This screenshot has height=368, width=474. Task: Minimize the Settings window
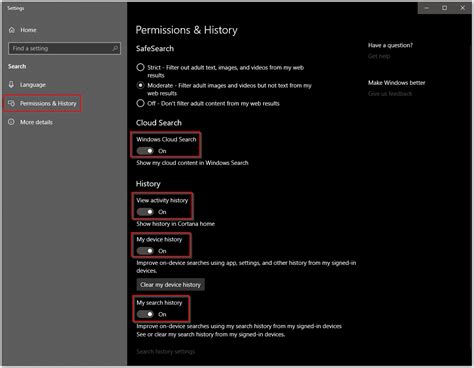427,8
